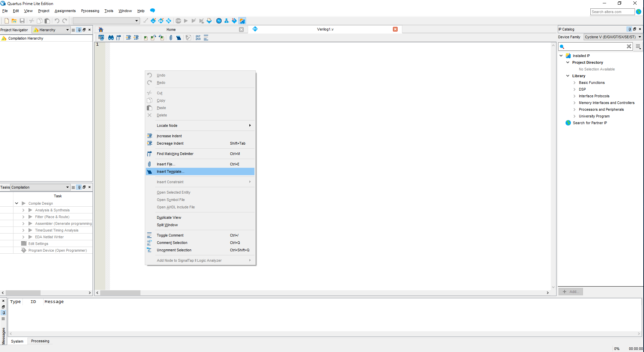The image size is (644, 352).
Task: Close the Home tab
Action: point(241,30)
